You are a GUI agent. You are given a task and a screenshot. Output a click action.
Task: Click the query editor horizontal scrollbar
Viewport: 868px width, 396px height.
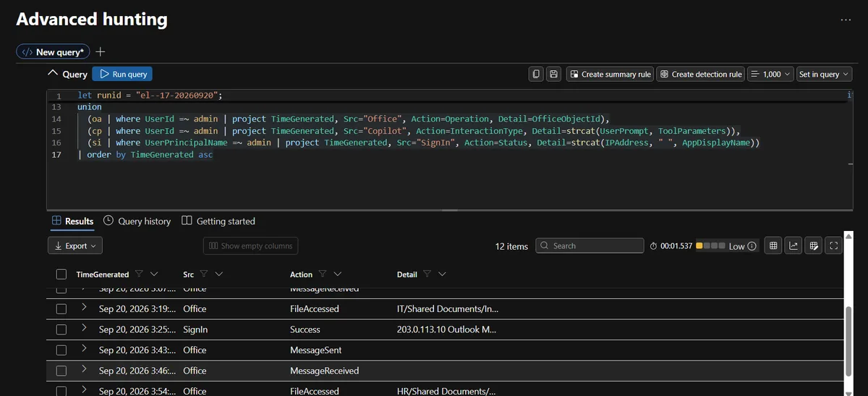click(x=450, y=210)
